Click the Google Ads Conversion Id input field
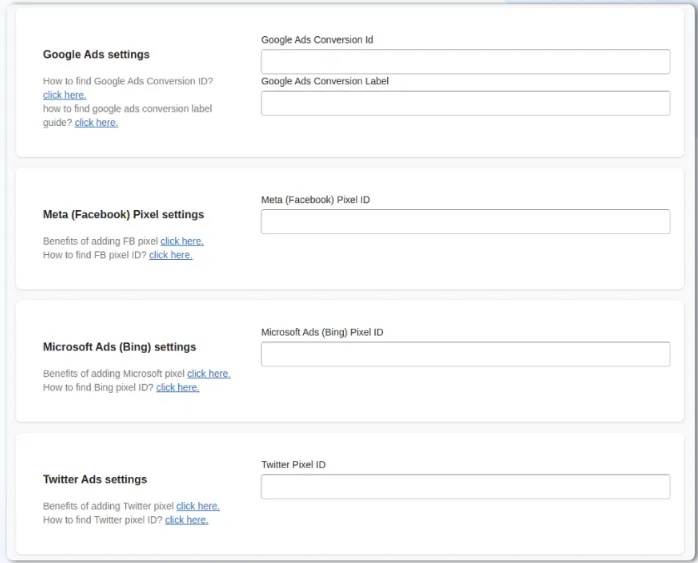 [465, 61]
